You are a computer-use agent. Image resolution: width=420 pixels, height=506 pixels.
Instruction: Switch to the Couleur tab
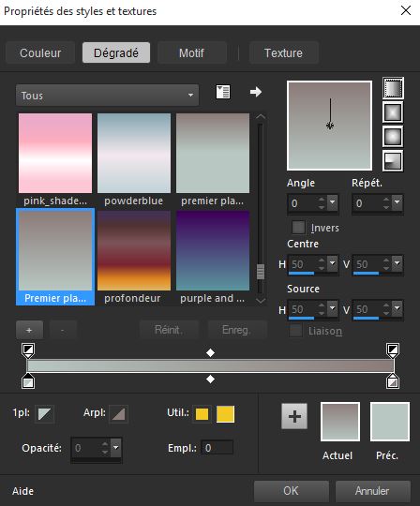pyautogui.click(x=40, y=52)
